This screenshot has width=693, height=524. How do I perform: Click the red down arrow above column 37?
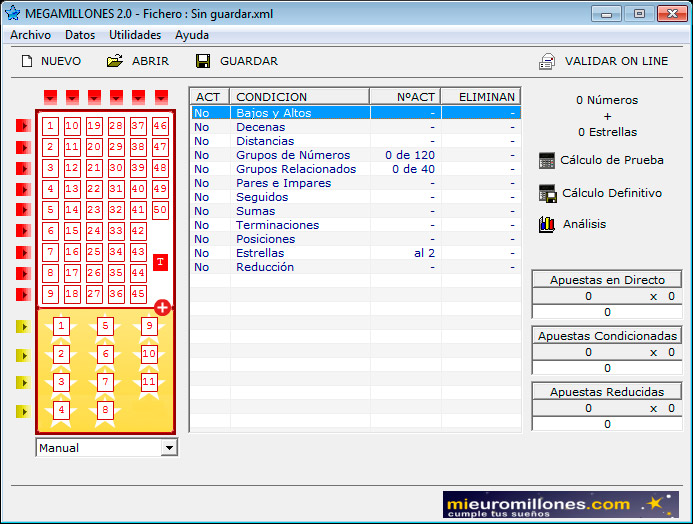(x=138, y=97)
